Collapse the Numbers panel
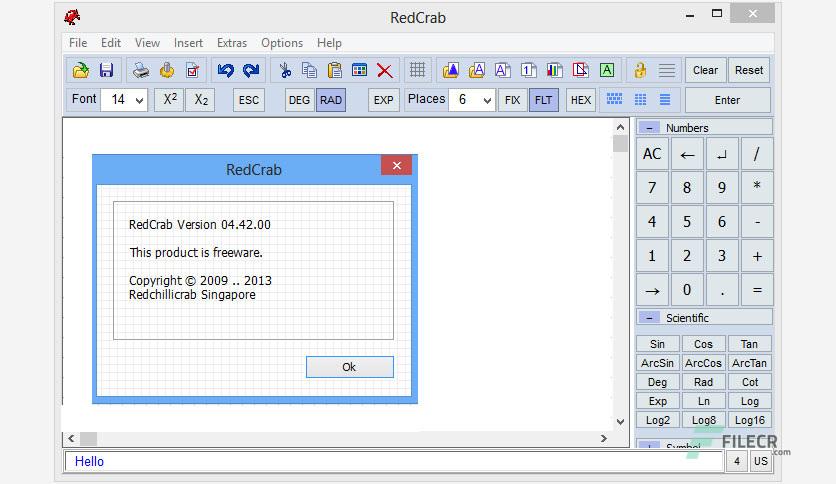This screenshot has width=836, height=484. [x=649, y=128]
